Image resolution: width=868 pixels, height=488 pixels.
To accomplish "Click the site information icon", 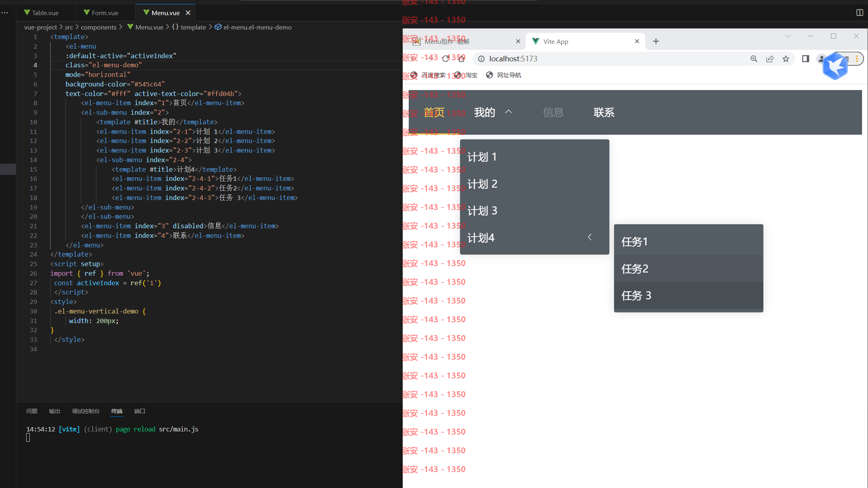I will (481, 59).
